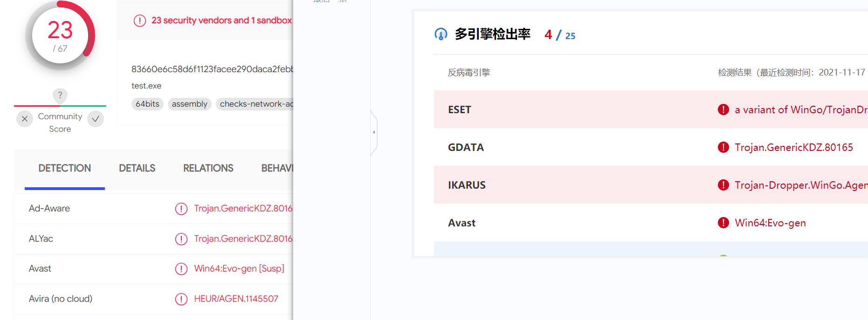
Task: Click the checks-network tag
Action: (x=255, y=104)
